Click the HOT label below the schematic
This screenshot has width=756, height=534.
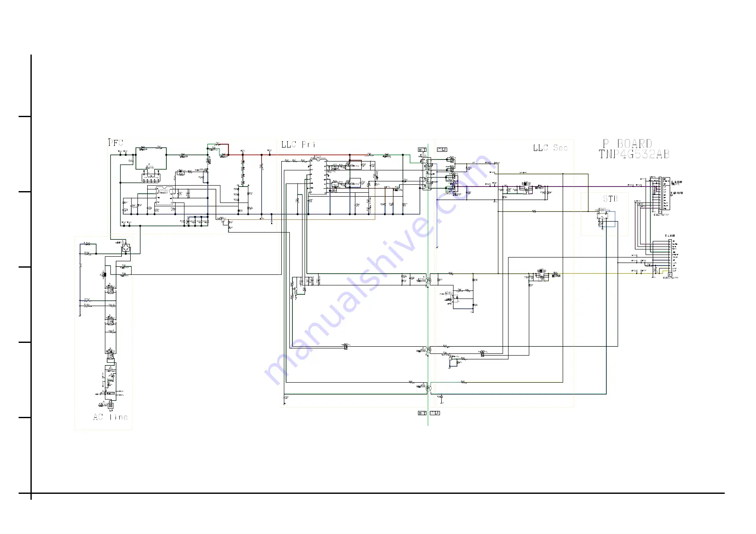click(422, 413)
